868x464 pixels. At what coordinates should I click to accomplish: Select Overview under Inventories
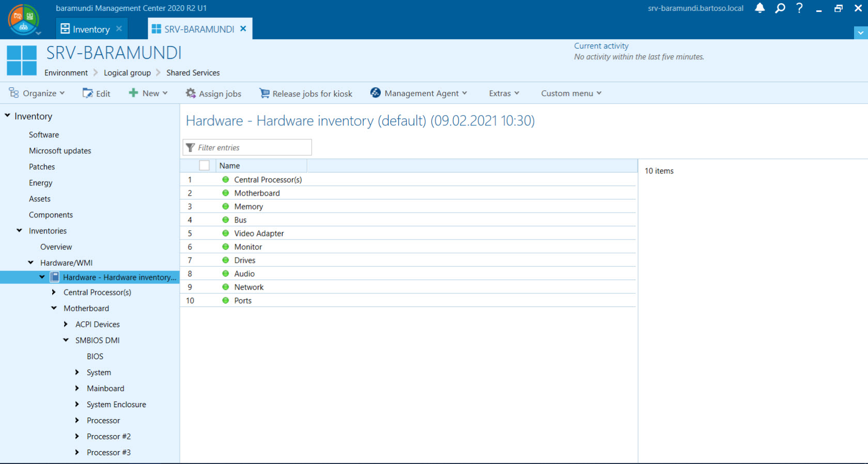click(x=56, y=247)
